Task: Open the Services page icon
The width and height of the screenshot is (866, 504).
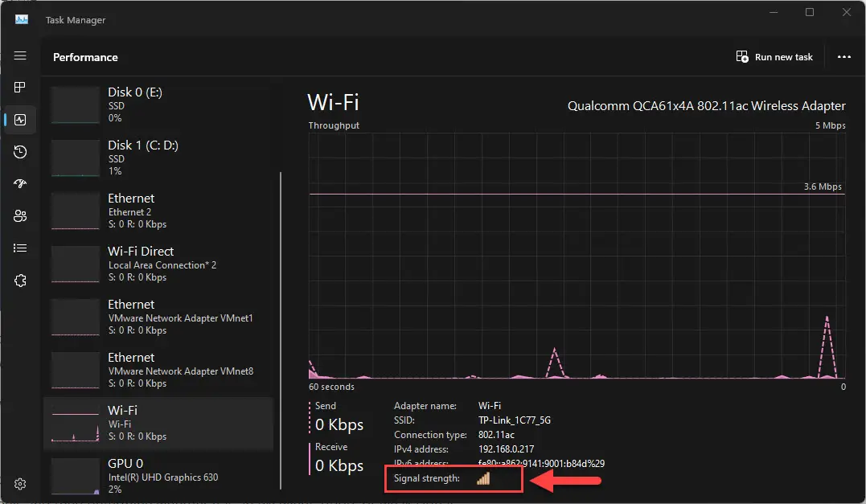Action: pyautogui.click(x=20, y=281)
